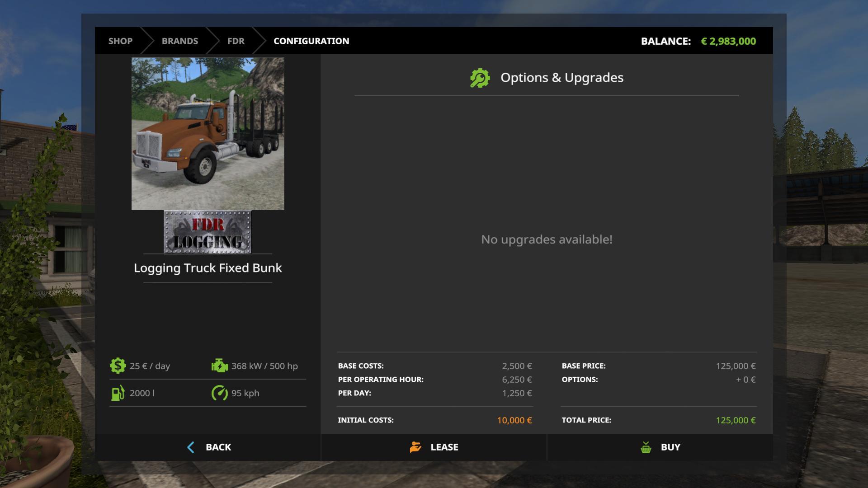Click the balance amount € 2,983,000
The image size is (868, 488).
[728, 42]
